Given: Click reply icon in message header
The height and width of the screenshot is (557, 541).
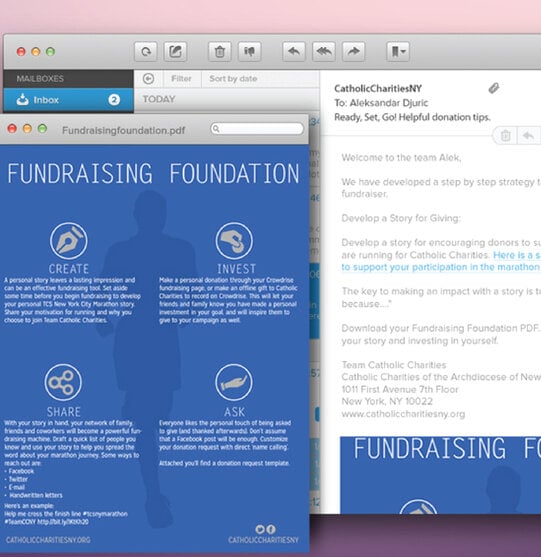Looking at the screenshot, I should 528,135.
